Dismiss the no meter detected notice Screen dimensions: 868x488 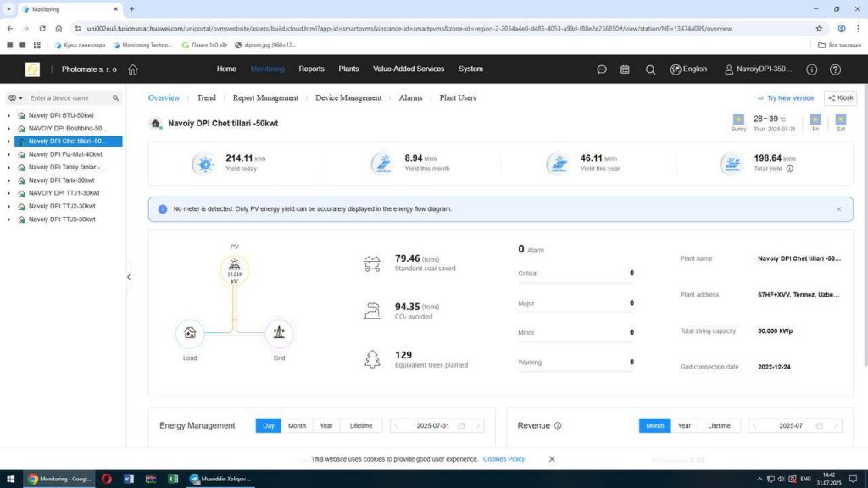[x=839, y=208]
